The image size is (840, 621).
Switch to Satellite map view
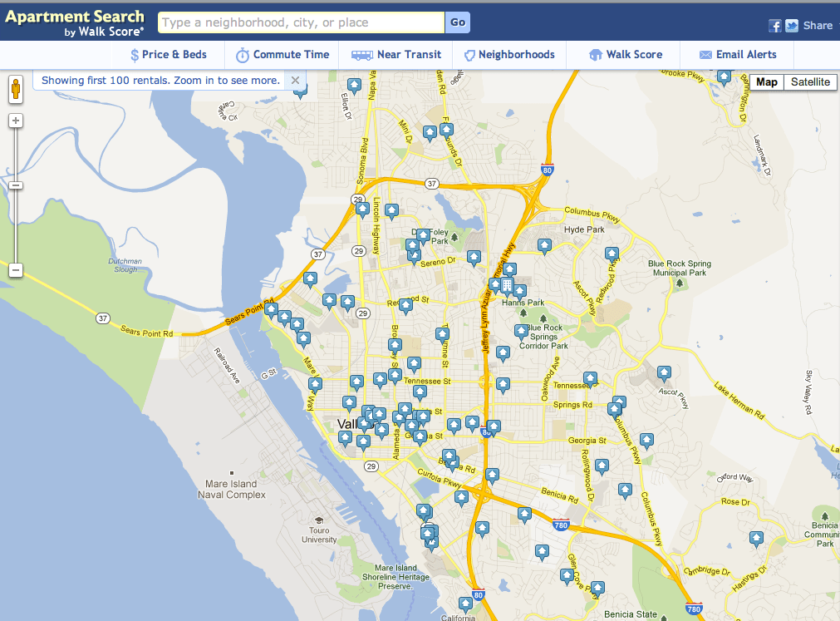coord(810,82)
